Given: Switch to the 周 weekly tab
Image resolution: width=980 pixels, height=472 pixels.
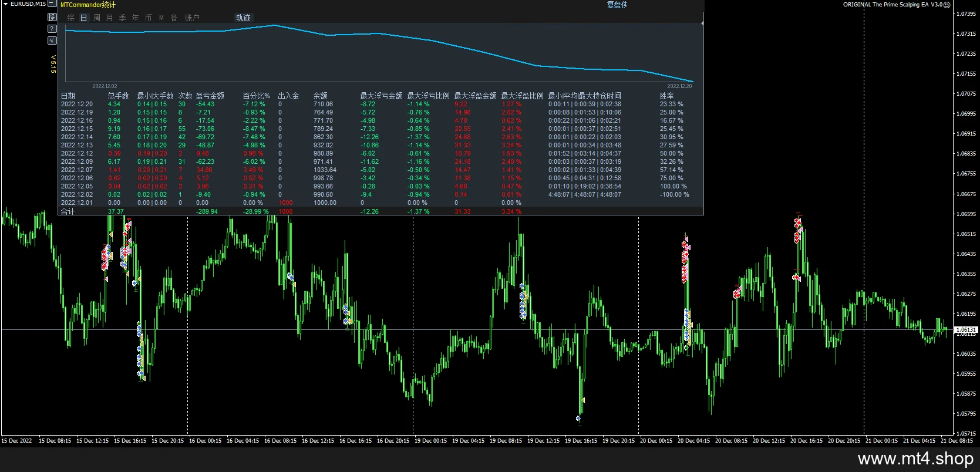Looking at the screenshot, I should click(x=97, y=18).
